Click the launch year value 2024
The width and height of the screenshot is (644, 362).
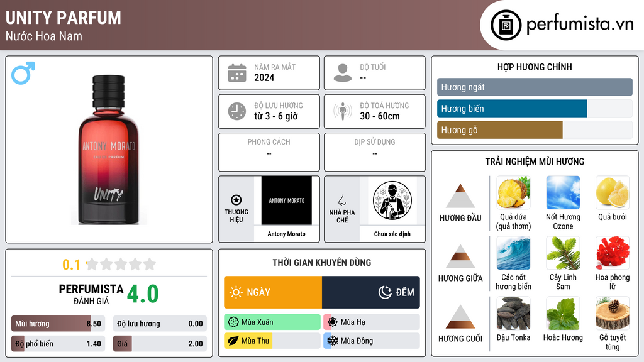264,77
